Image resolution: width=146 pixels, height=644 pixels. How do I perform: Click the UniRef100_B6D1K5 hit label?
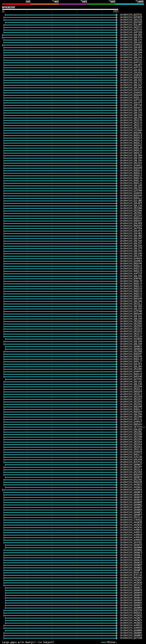131,474
